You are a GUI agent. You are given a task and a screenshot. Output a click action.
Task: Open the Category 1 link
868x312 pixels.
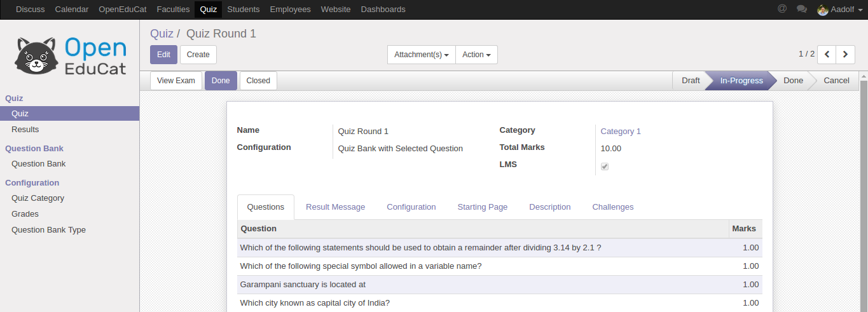point(621,132)
